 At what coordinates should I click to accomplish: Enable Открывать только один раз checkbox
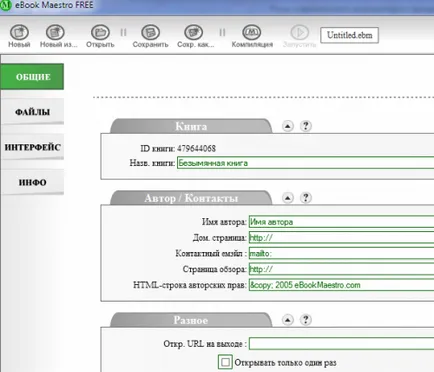click(225, 362)
